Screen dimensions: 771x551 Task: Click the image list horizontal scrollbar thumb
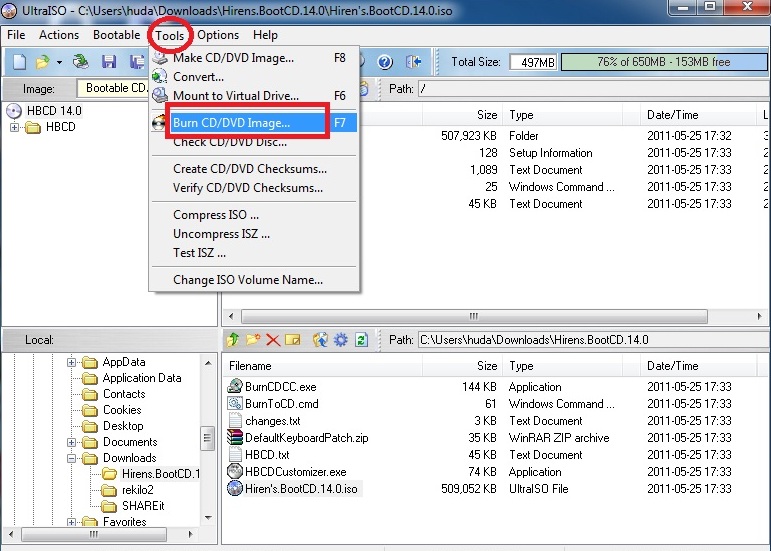[x=474, y=316]
